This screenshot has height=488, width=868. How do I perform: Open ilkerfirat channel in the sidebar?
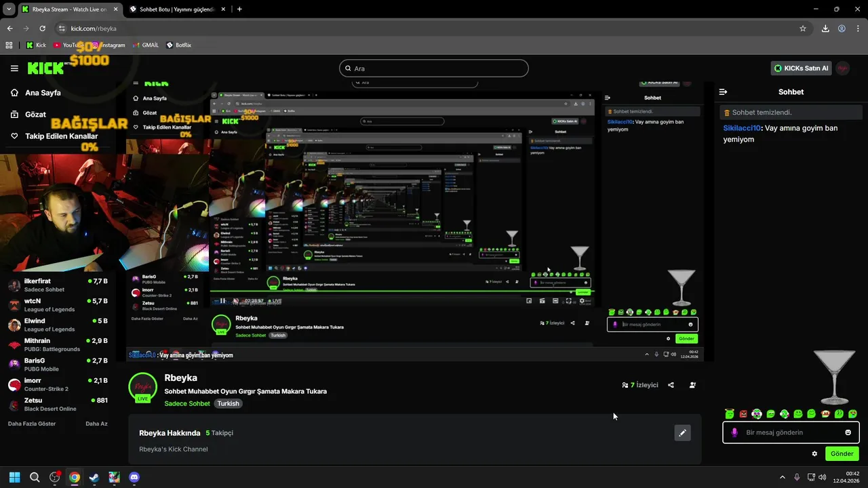coord(58,285)
